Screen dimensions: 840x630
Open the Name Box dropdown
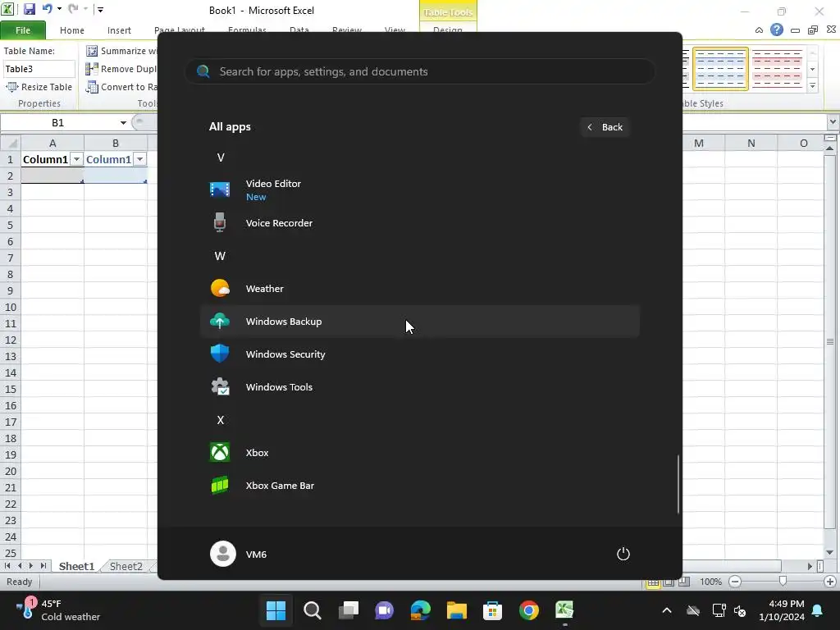point(123,123)
